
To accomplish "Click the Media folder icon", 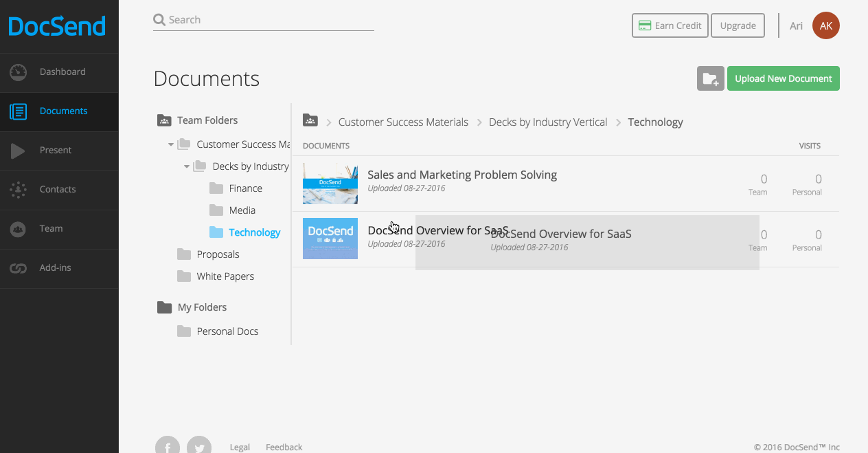I will pyautogui.click(x=216, y=210).
